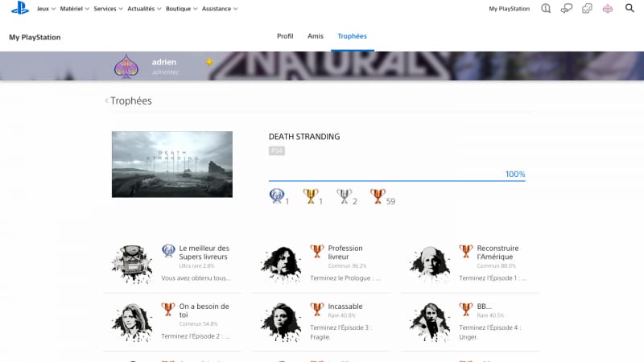The image size is (644, 362).
Task: Click bronze cup beside Incassable
Action: (x=317, y=309)
